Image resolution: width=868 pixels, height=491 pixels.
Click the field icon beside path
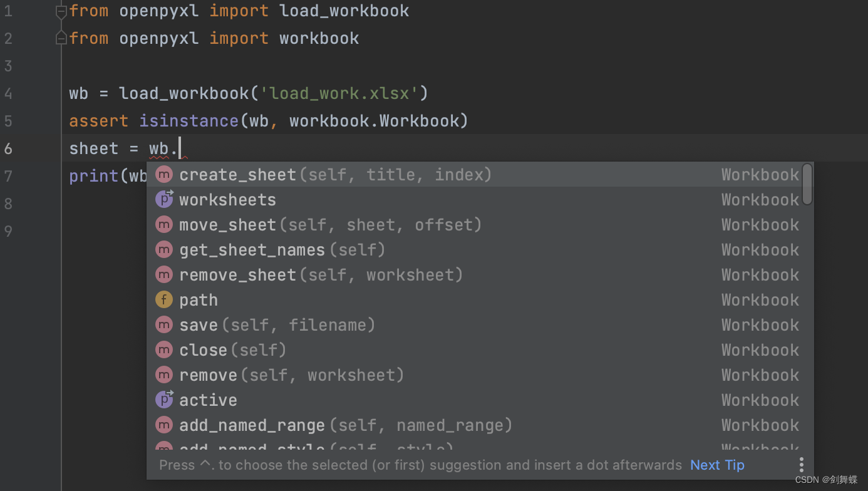coord(163,300)
